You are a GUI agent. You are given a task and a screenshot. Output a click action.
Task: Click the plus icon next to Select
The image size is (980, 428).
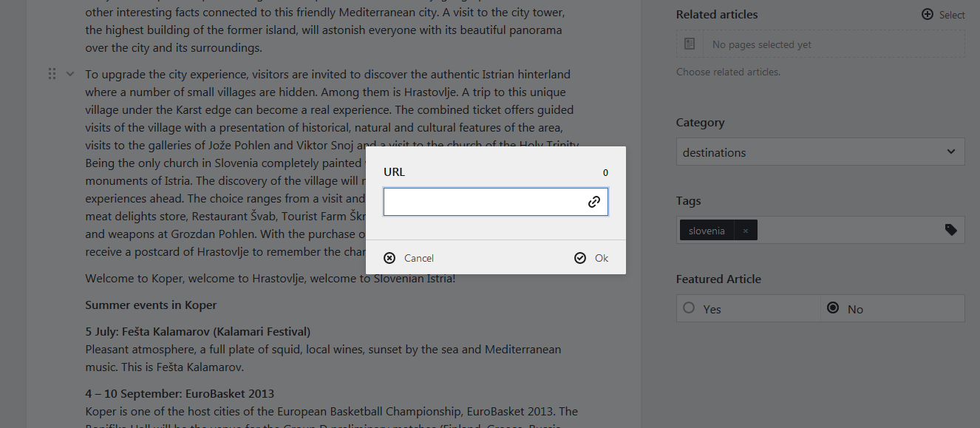(927, 14)
